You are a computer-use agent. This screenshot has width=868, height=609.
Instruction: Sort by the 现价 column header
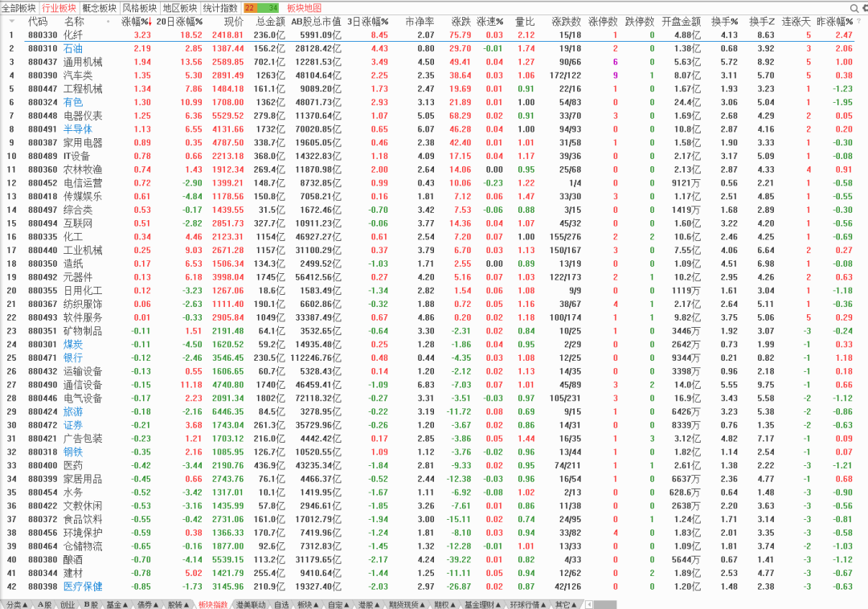234,22
